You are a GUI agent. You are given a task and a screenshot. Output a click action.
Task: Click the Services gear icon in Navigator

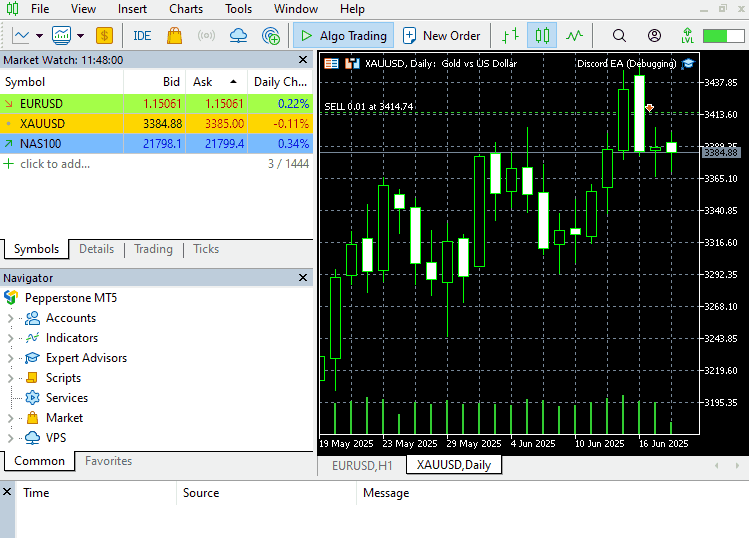[32, 398]
